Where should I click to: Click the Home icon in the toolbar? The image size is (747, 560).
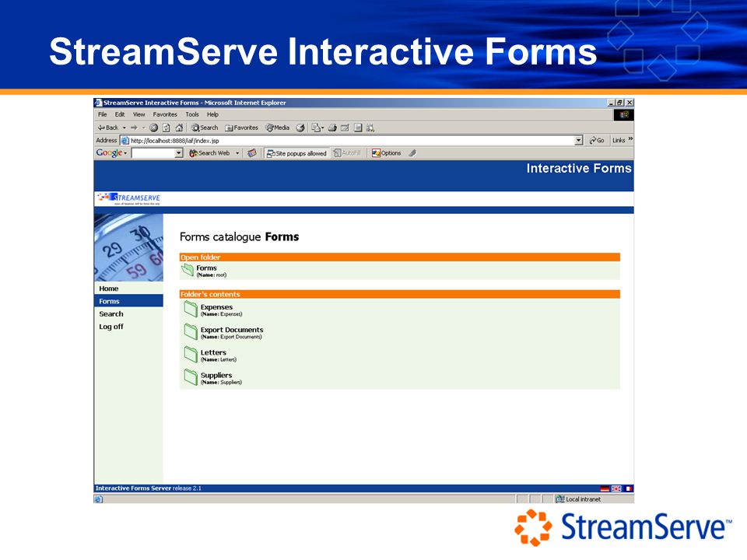click(179, 128)
